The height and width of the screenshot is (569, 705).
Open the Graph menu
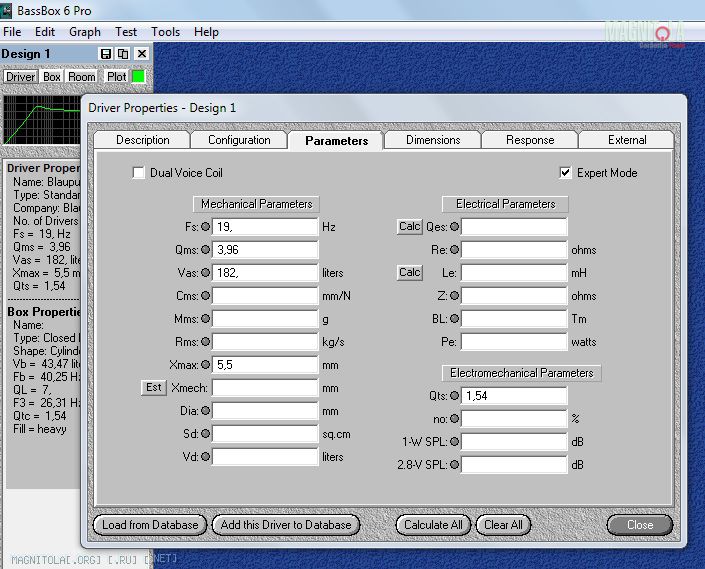point(85,32)
